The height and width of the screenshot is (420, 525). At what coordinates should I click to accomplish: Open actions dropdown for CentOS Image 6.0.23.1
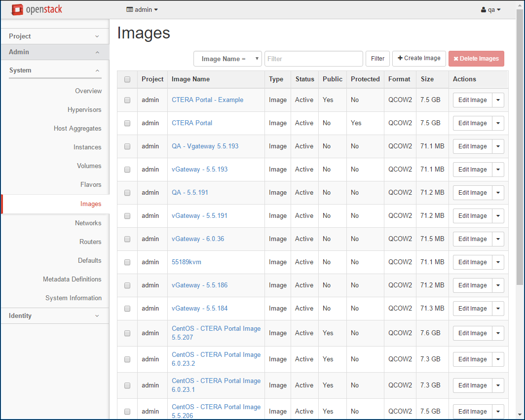pyautogui.click(x=498, y=385)
